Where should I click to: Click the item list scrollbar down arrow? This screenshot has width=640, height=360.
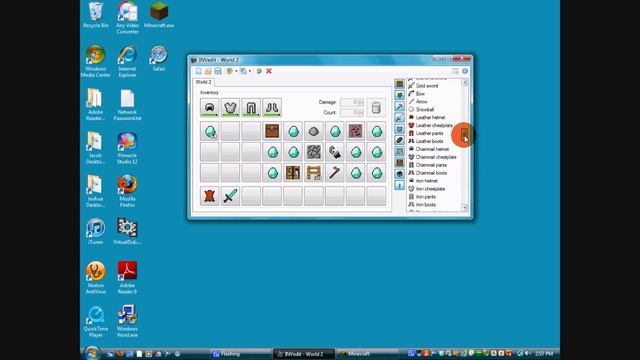(464, 207)
